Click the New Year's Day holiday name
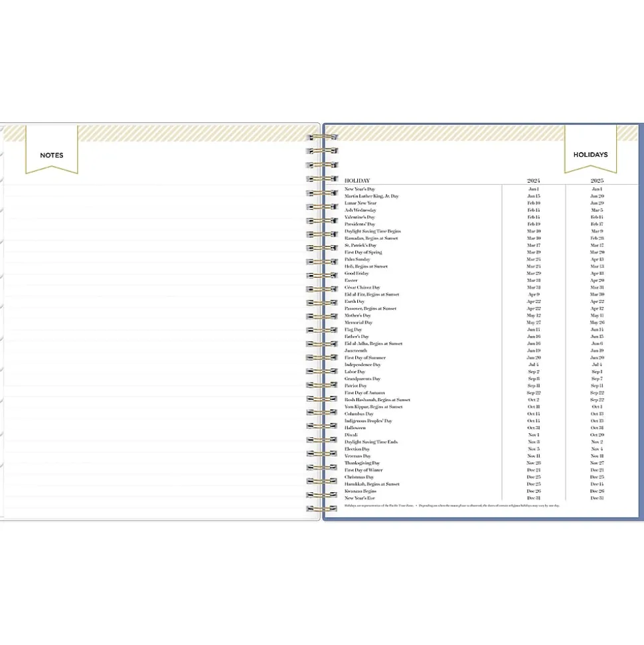Viewport: 644px width, 645px height. coord(360,189)
